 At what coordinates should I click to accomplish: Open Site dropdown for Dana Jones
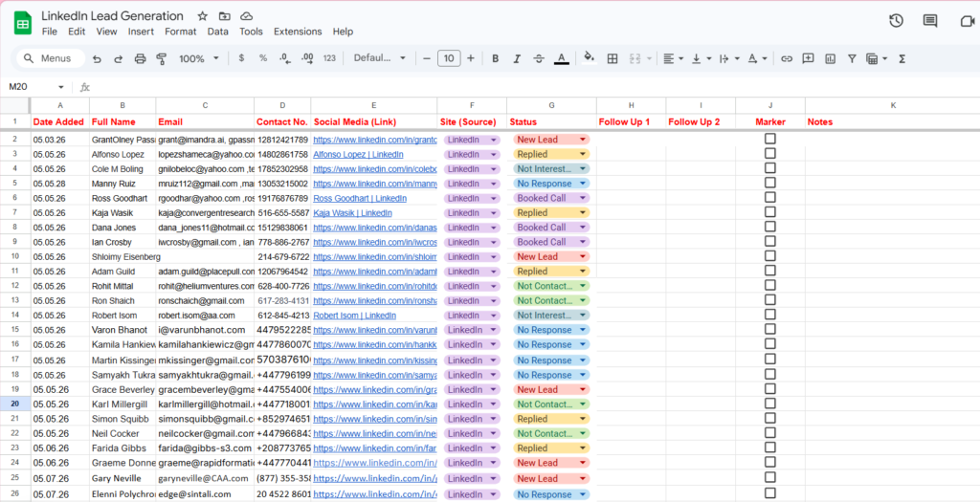[x=493, y=228]
